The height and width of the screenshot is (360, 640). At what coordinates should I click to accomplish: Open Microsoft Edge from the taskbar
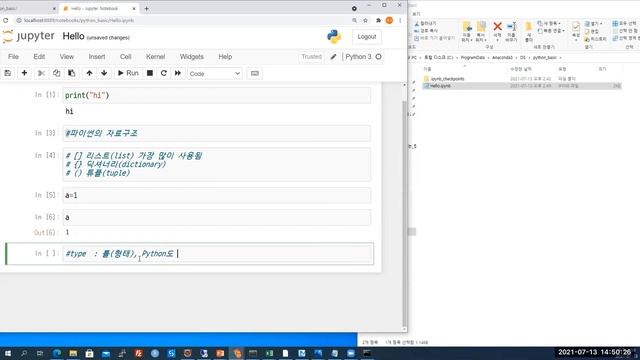(x=57, y=353)
